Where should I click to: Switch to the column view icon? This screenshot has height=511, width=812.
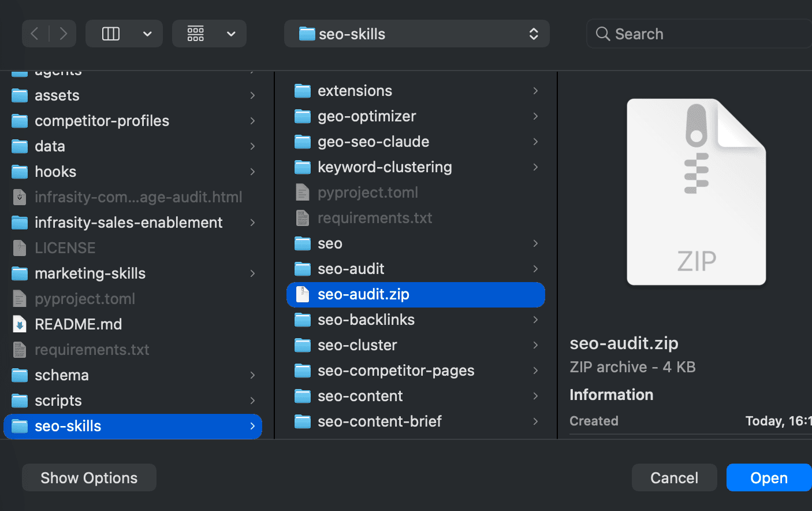tap(111, 34)
